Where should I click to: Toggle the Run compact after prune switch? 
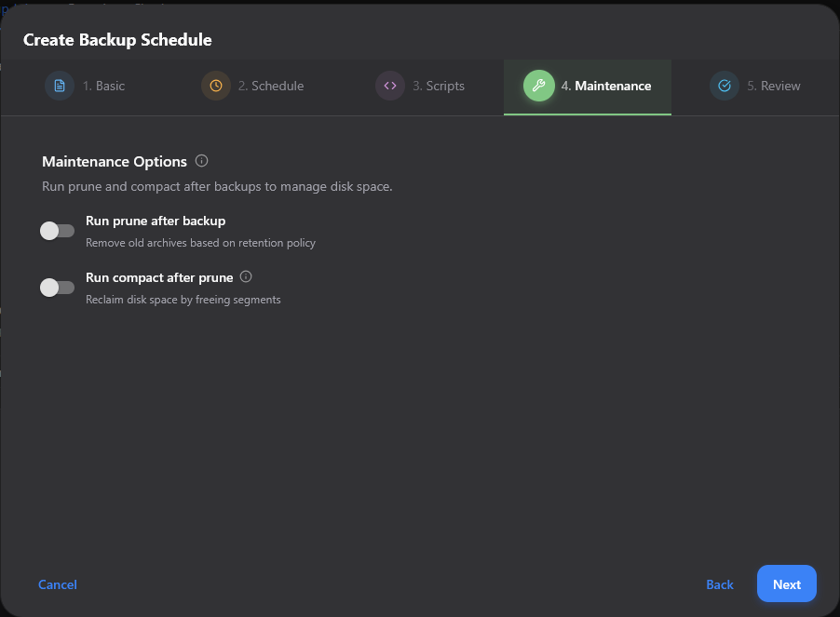pyautogui.click(x=57, y=288)
